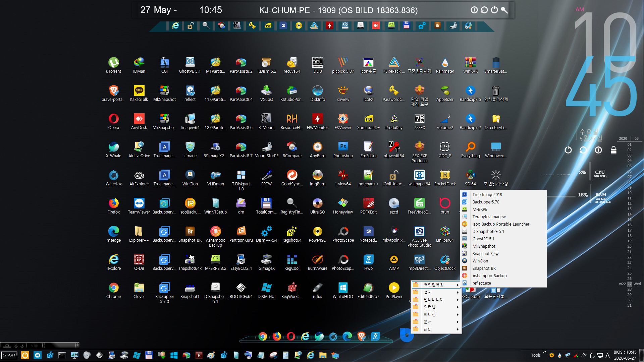Click the Internet Explorer icon in top launcher bar
644x362 pixels.
(x=175, y=25)
